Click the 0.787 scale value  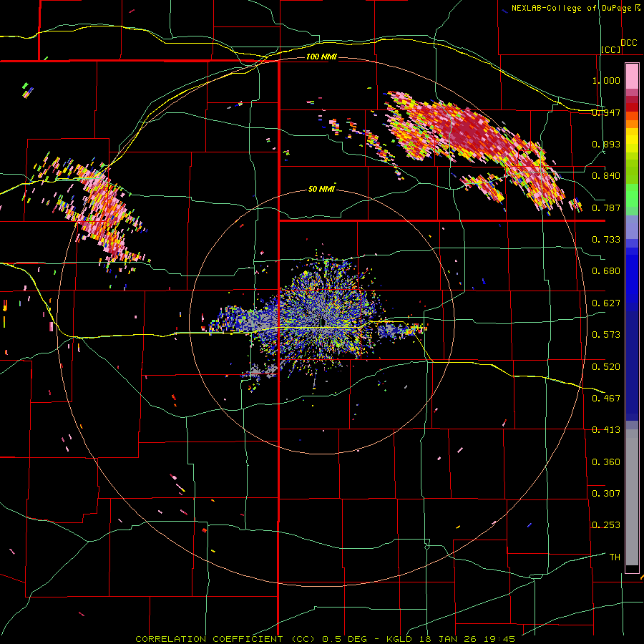click(606, 208)
